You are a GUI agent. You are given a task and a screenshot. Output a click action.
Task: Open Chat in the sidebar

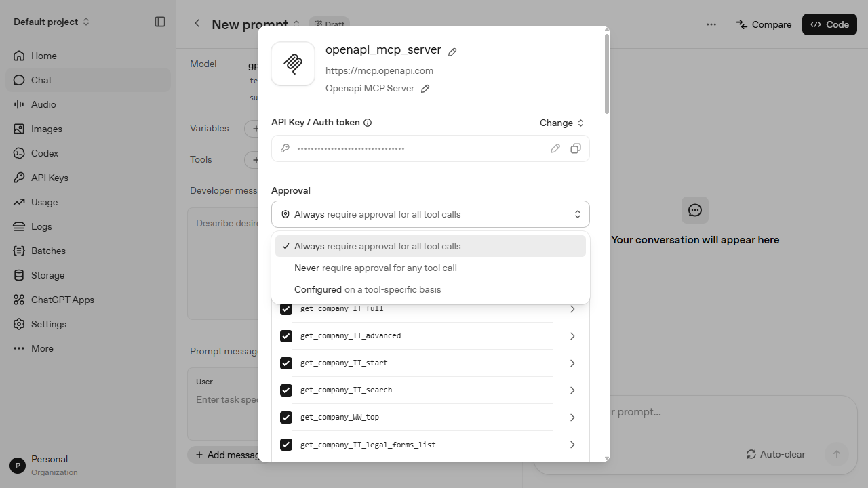coord(89,80)
